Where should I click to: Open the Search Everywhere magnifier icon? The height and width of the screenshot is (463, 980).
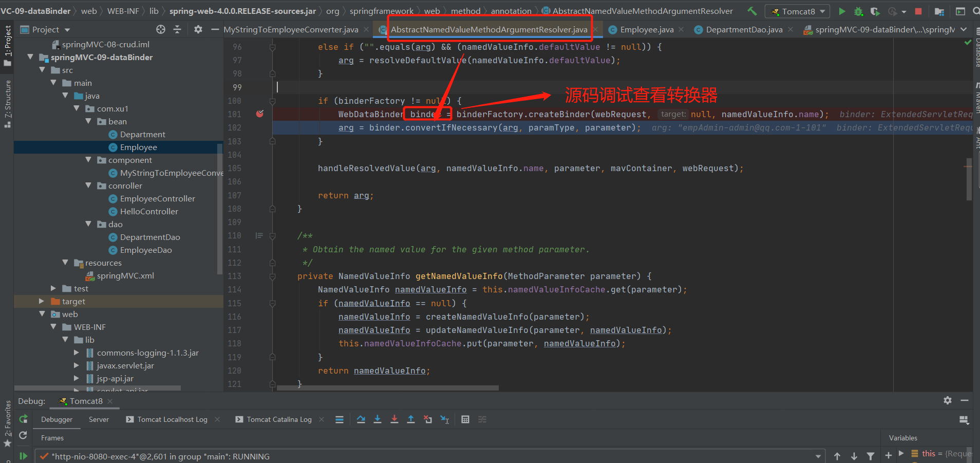976,11
